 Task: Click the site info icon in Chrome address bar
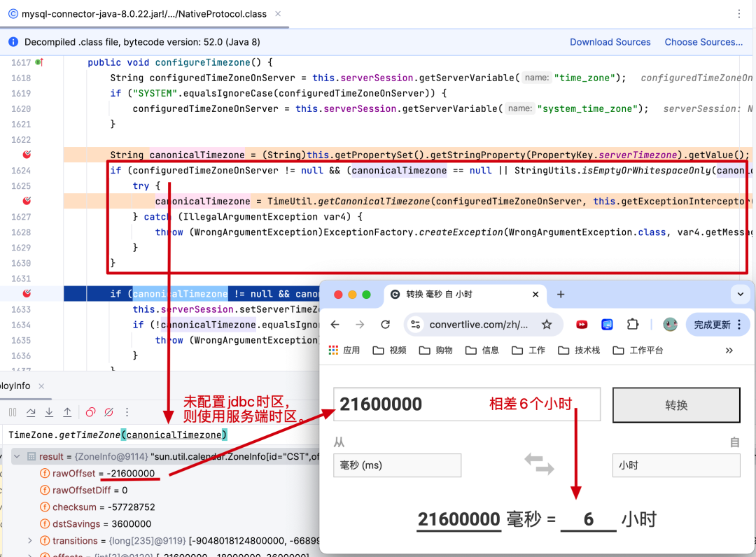tap(415, 324)
